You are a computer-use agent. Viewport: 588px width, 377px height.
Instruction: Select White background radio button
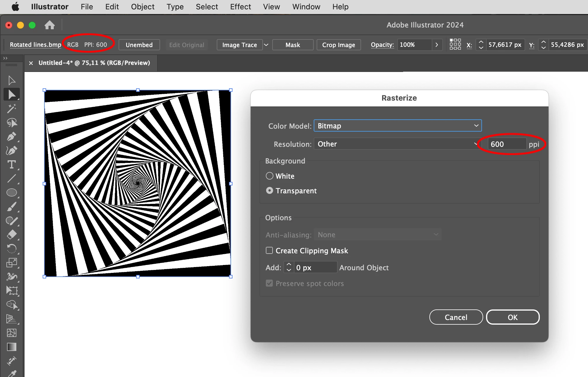click(270, 176)
